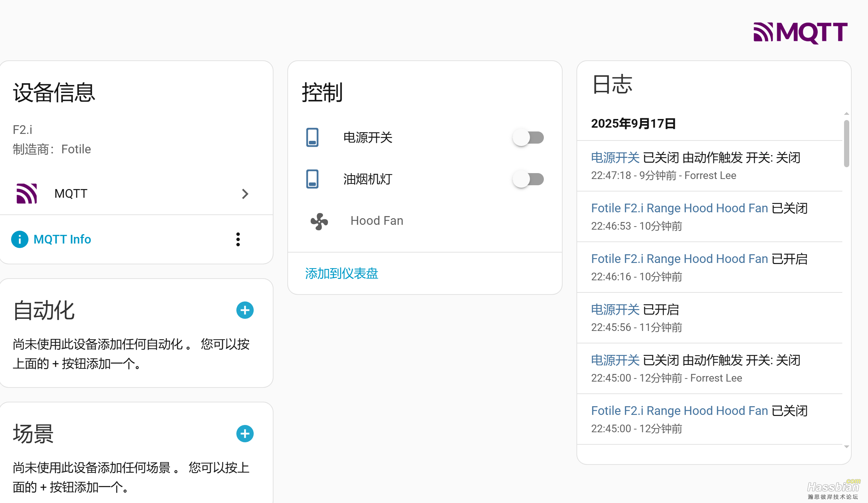This screenshot has height=503, width=868.
Task: Open 电源开关 link in 22:47:18 log entry
Action: coord(615,158)
